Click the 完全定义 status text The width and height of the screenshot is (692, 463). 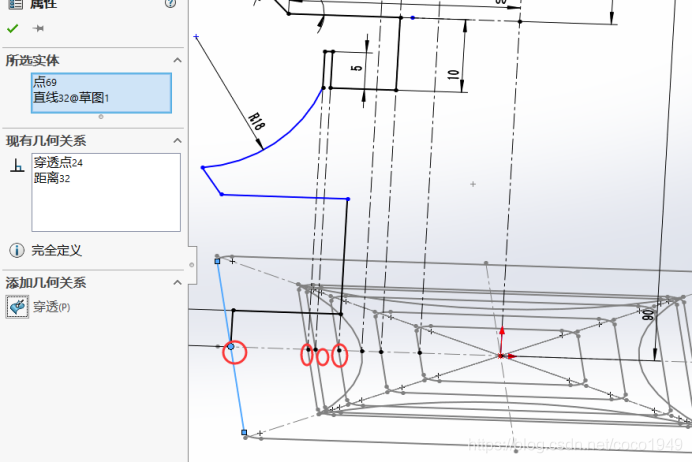(56, 251)
